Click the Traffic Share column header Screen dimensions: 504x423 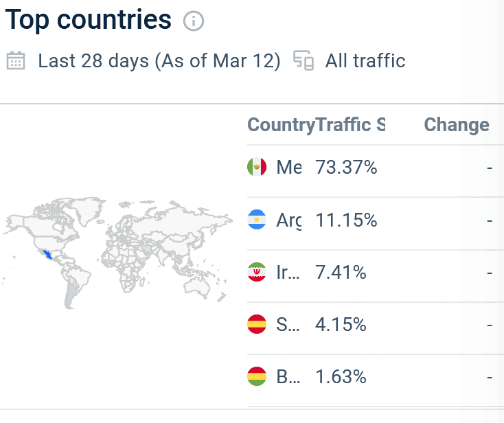[x=350, y=125]
